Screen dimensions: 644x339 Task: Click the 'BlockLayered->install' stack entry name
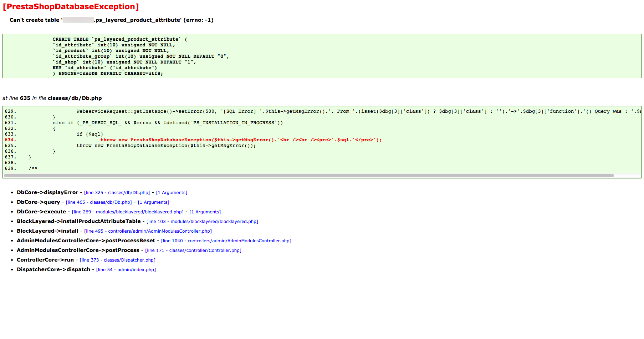click(x=47, y=231)
